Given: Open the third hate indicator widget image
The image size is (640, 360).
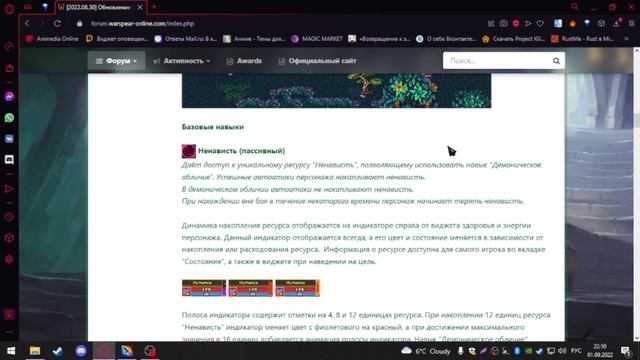Looking at the screenshot, I should [298, 288].
